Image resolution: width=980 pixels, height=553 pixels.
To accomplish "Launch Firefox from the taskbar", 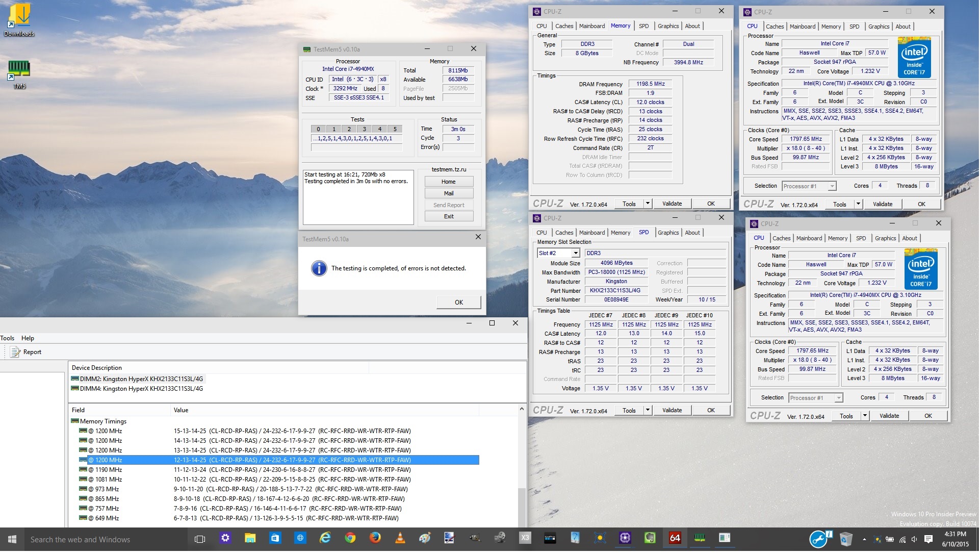I will coord(375,539).
